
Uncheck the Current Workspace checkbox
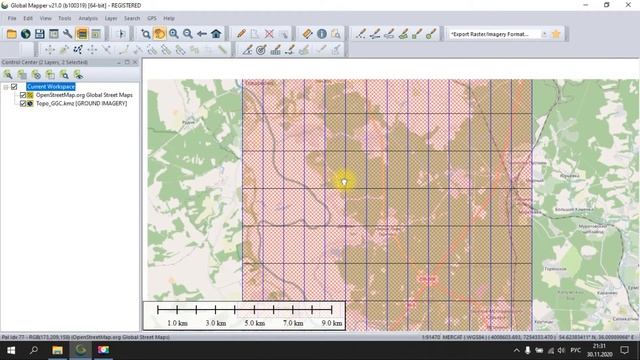point(14,87)
